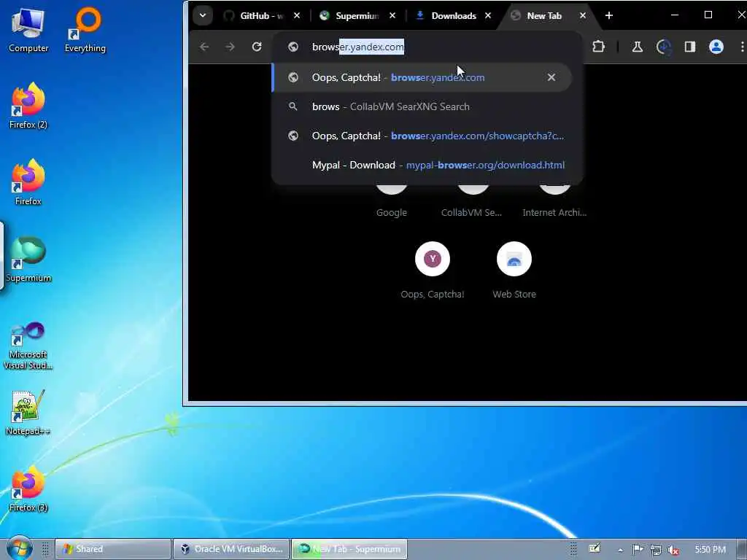Open the 'Oops, Captcha!' shortcut tile

[x=433, y=270]
